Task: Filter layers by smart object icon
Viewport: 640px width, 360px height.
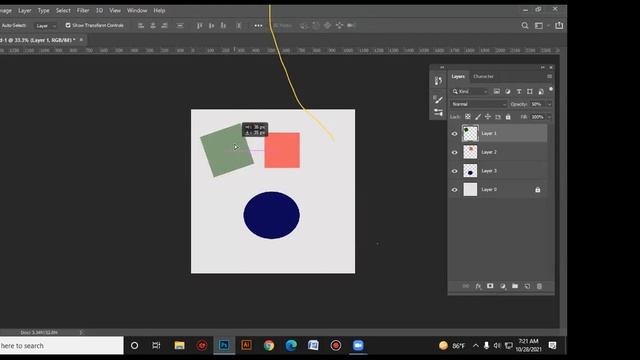Action: 541,91
